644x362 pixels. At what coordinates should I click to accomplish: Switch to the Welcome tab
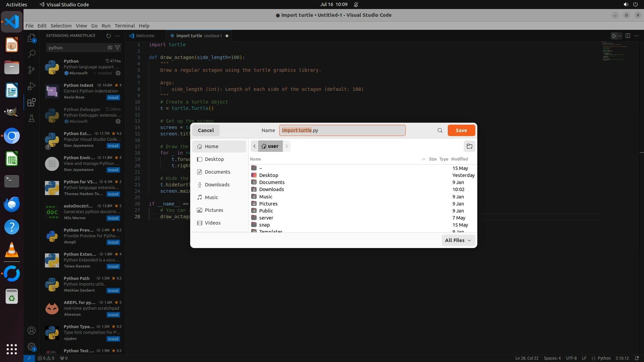[x=145, y=36]
